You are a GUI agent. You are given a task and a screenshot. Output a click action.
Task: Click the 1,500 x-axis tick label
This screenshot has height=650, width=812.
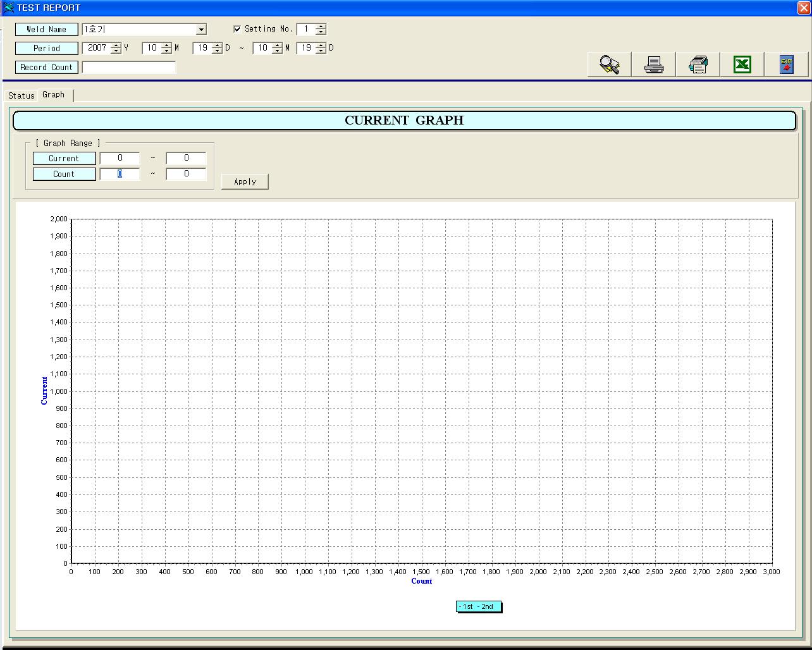[421, 572]
